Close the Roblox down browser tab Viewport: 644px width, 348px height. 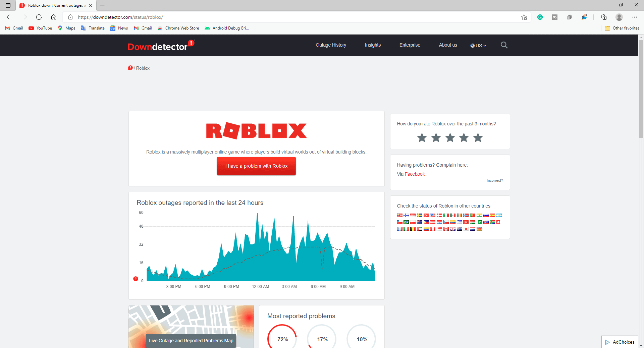point(91,5)
